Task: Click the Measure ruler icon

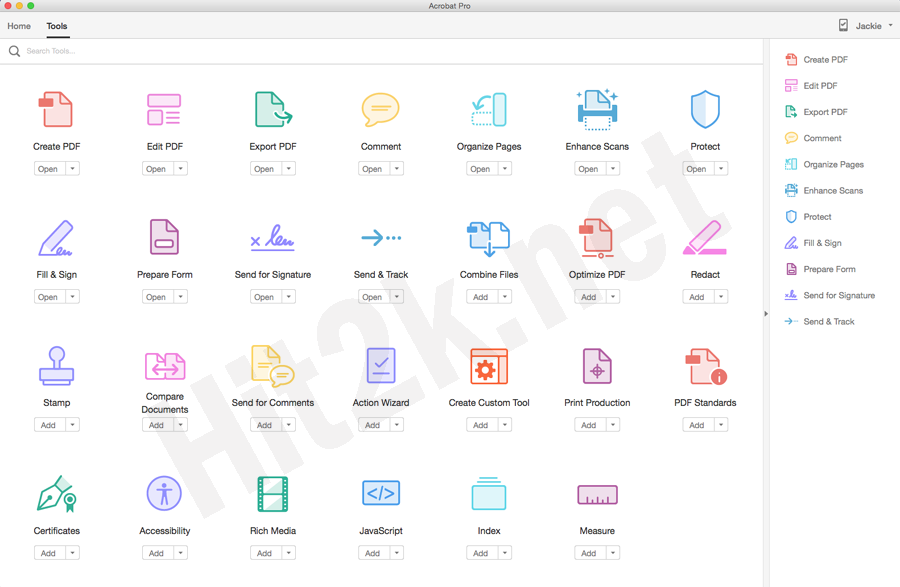Action: pos(597,495)
